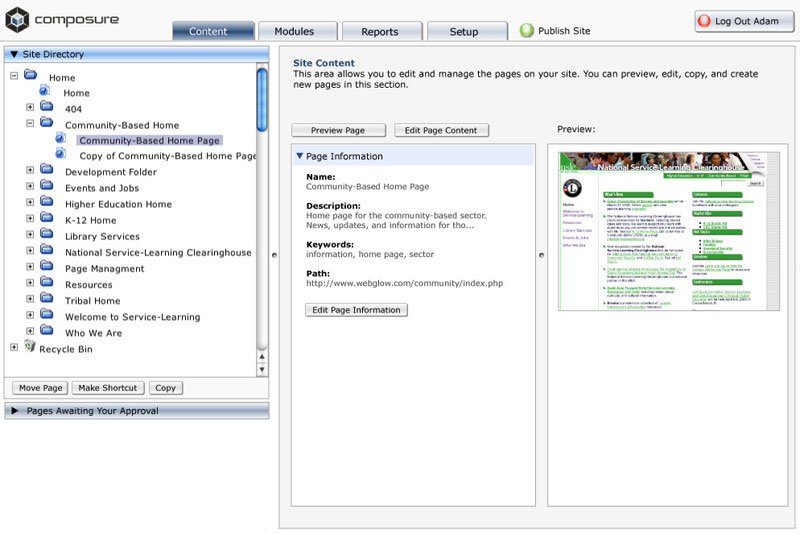Click the green Publish Site icon
Image resolution: width=800 pixels, height=534 pixels.
(x=527, y=31)
